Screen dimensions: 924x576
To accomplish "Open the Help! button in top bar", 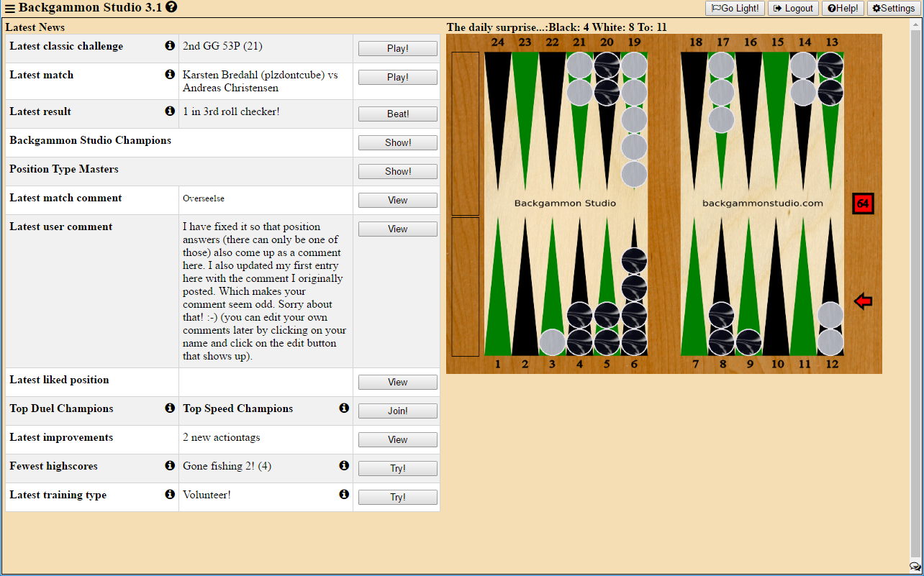I will click(x=843, y=9).
